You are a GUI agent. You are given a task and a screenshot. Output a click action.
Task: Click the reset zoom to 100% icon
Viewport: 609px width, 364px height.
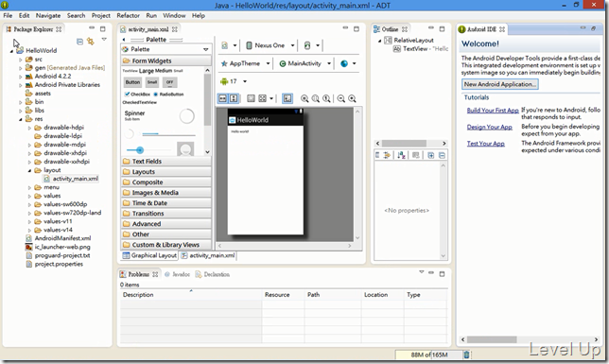[326, 98]
